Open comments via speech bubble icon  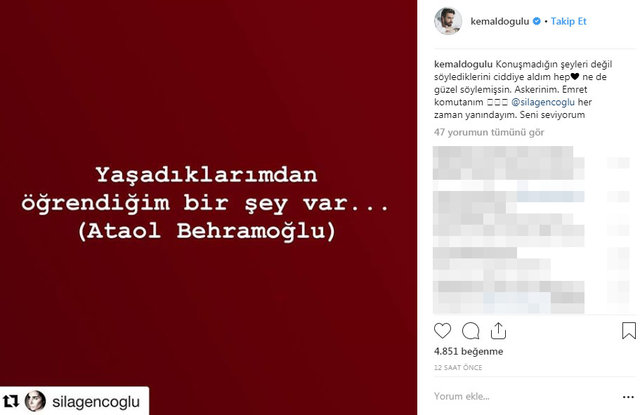tap(470, 331)
